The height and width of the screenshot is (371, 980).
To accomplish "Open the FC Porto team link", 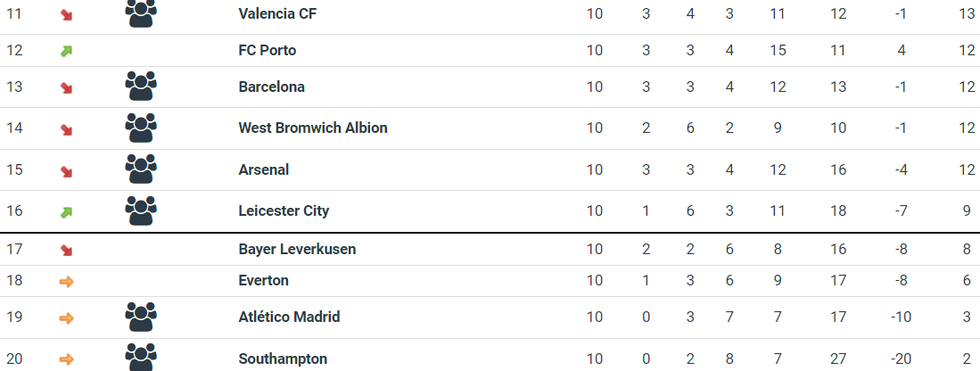I will [x=268, y=50].
